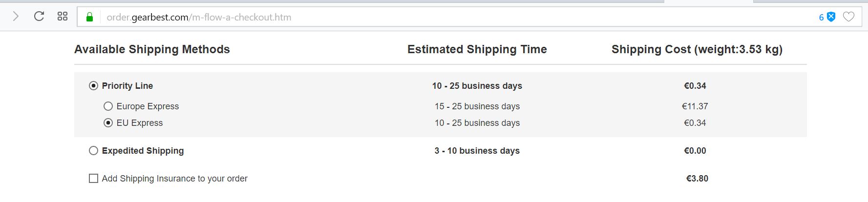The image size is (868, 202).
Task: Click the 'Expedited Shipping' label text
Action: (x=143, y=151)
